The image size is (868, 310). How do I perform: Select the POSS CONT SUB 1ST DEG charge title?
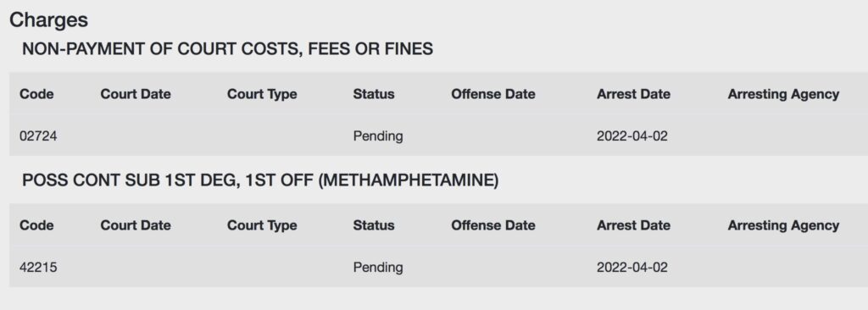(x=260, y=180)
